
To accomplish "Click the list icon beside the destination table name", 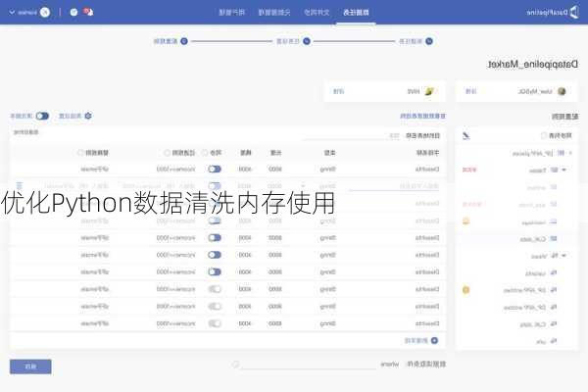I will [395, 136].
